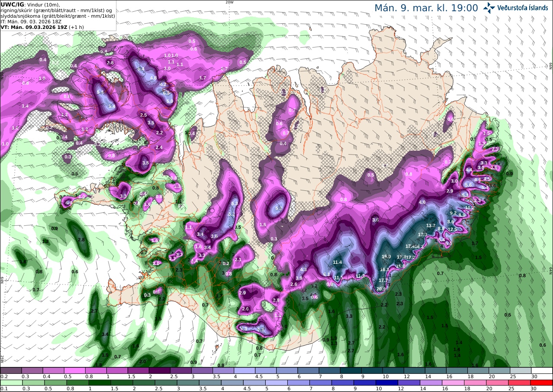Screen dimensions: 553x392
Task: Click the 8.6 precipitation value
Action: coord(451,221)
